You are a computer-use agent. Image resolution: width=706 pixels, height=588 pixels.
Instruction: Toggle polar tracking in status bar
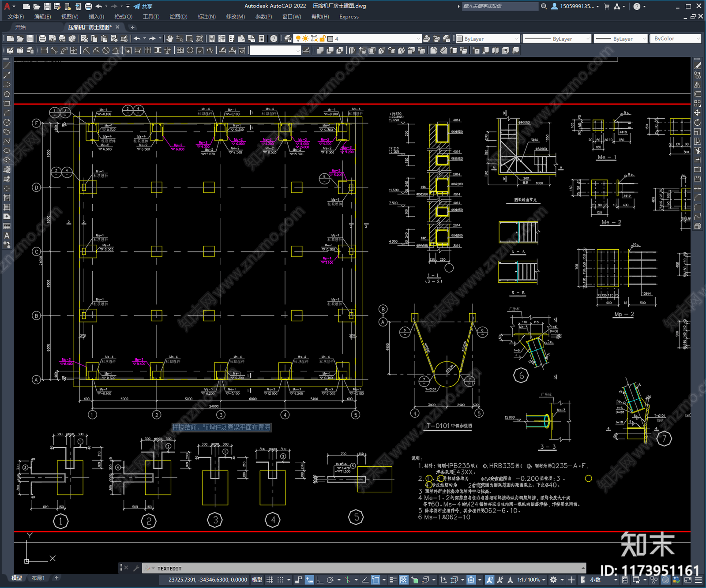click(x=330, y=580)
